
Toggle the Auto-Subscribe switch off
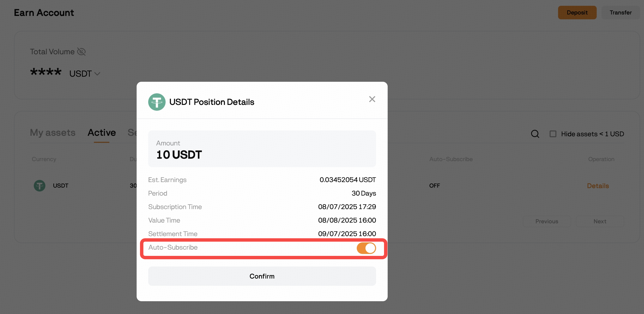(x=366, y=248)
